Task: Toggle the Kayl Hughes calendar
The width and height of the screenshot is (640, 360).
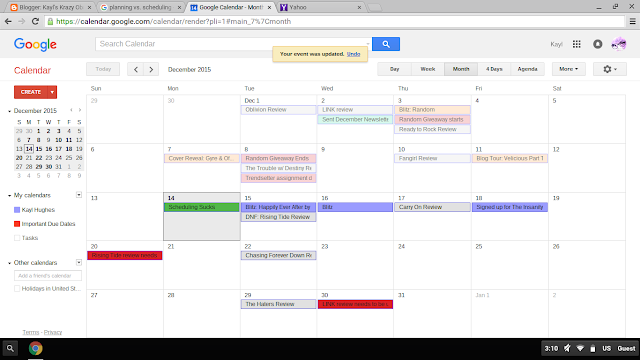Action: (17, 210)
